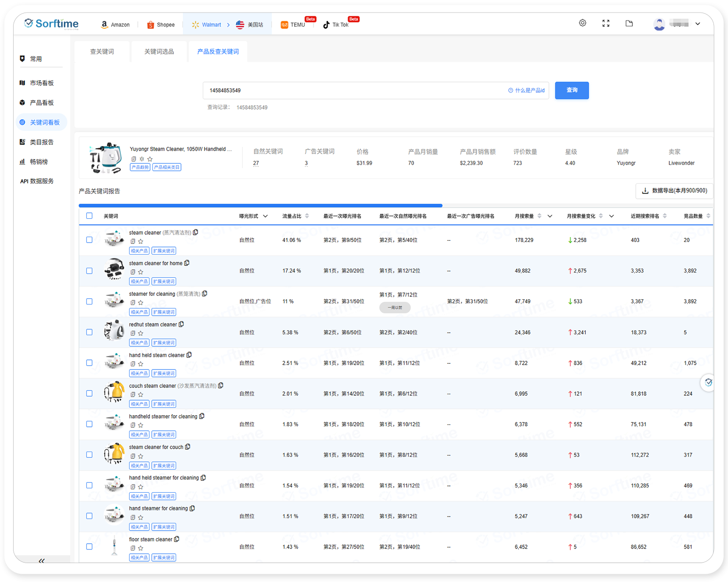
Task: Open 市场看板 in the sidebar
Action: coord(42,83)
